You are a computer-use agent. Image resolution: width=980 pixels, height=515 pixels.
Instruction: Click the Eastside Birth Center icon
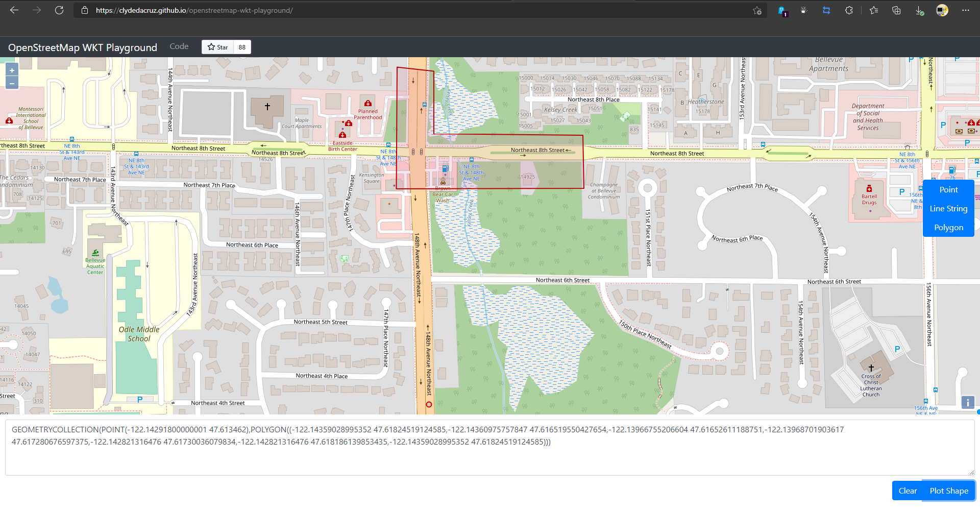342,135
